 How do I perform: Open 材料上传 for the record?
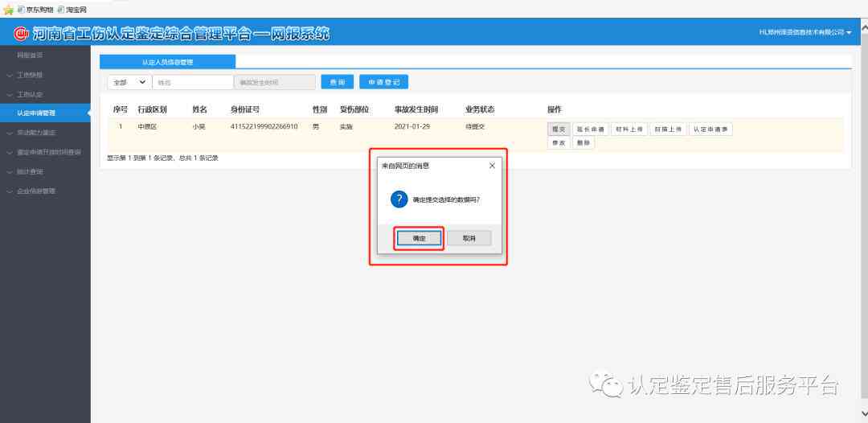click(x=628, y=129)
